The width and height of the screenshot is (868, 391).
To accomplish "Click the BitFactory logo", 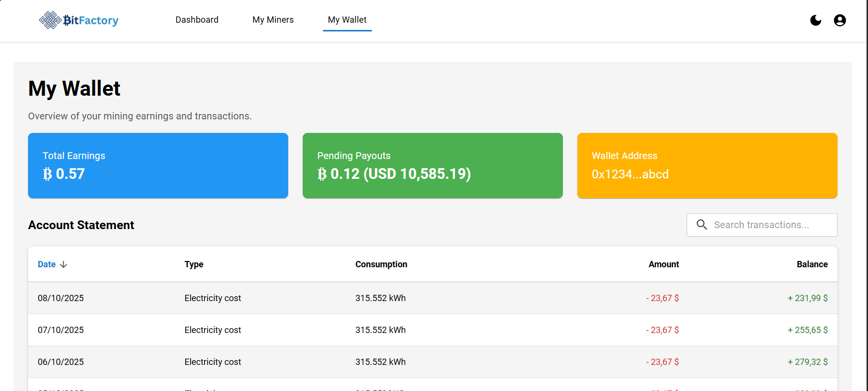I will pos(79,20).
